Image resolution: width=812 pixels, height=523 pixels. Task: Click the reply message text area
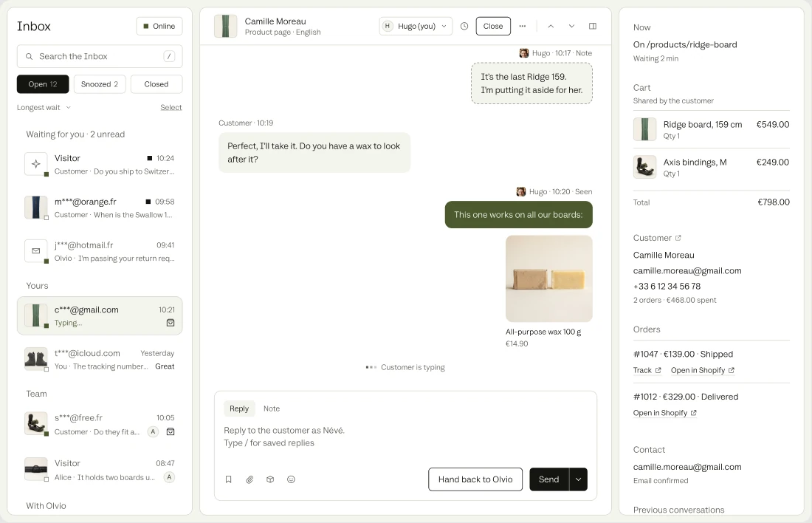tap(405, 437)
